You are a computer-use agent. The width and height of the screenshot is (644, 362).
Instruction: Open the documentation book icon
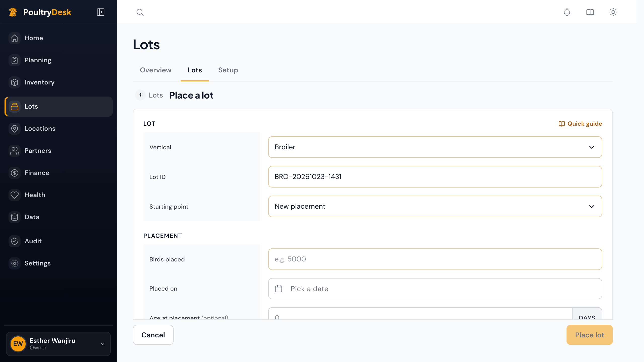pos(590,12)
